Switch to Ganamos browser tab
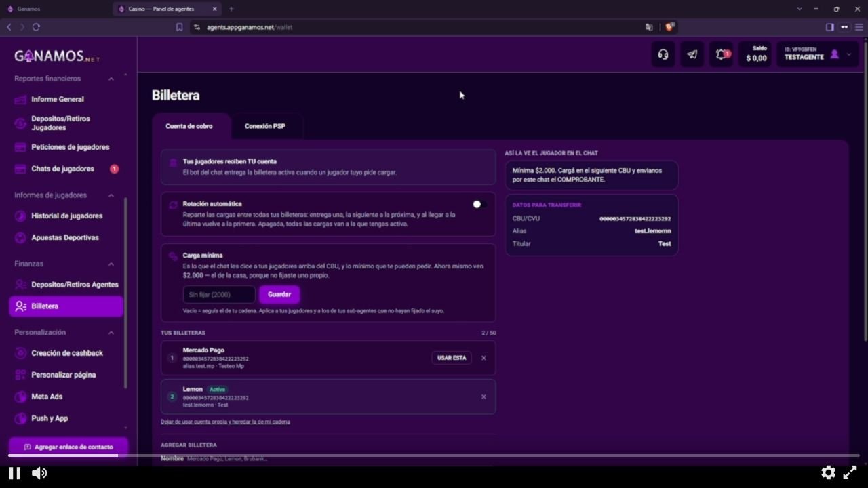 (x=57, y=9)
